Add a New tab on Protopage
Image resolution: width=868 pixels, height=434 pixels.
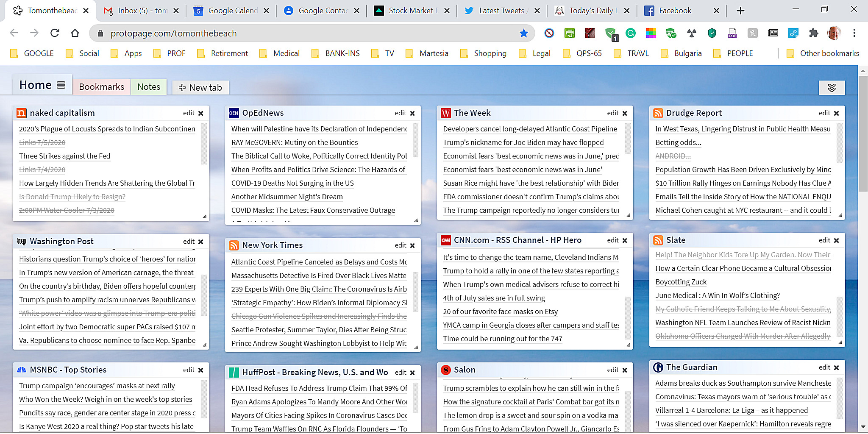200,88
